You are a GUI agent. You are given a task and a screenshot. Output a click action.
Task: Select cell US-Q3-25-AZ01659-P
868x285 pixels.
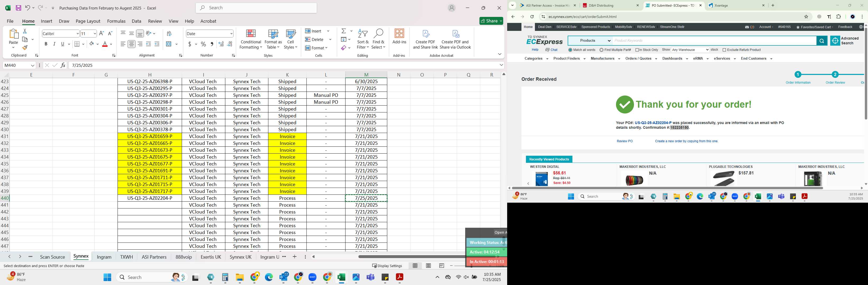[150, 136]
